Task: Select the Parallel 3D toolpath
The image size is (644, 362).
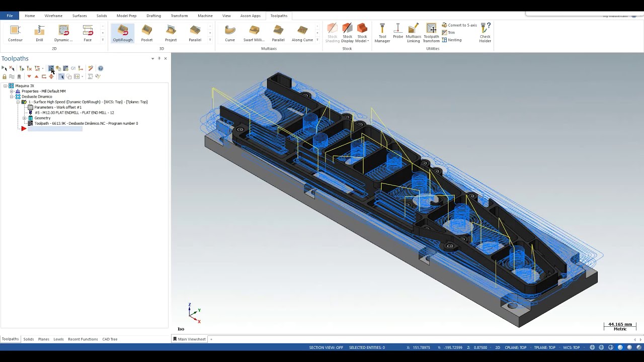Action: click(195, 33)
